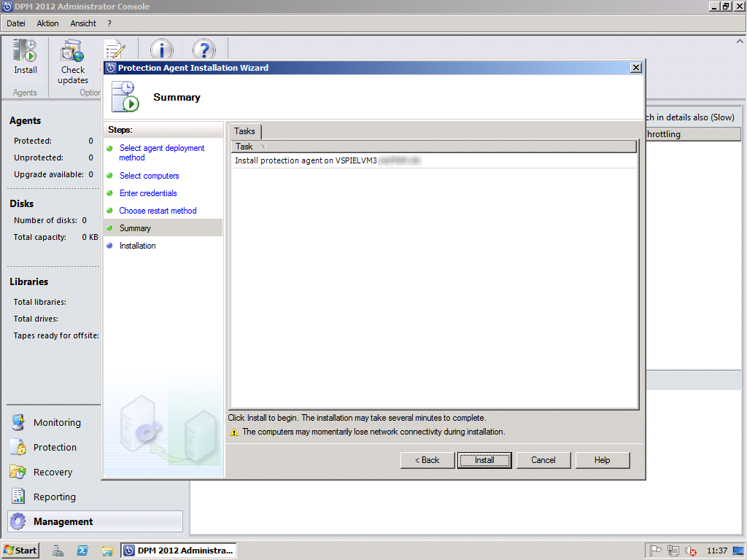Click the Unprotected agents count
This screenshot has width=747, height=560.
[x=90, y=157]
